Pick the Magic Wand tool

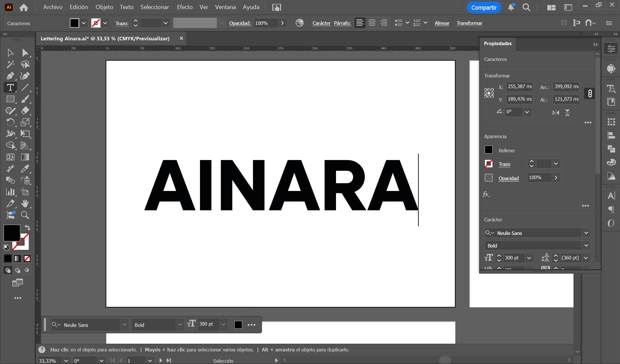(10, 64)
